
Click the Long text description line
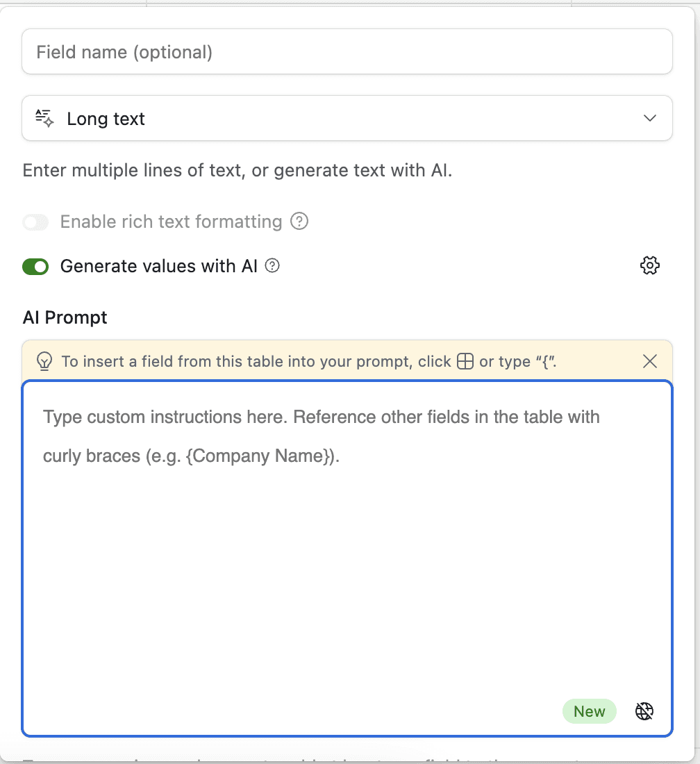pyautogui.click(x=237, y=171)
